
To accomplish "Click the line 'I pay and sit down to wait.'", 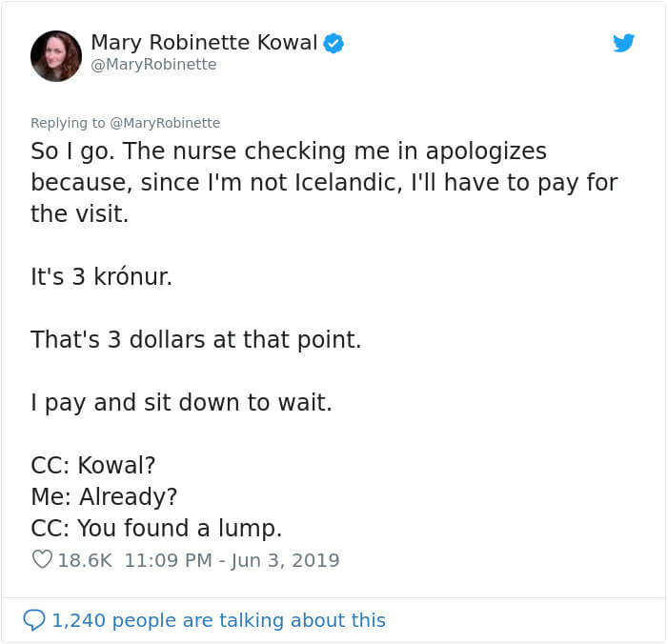I will pyautogui.click(x=181, y=402).
